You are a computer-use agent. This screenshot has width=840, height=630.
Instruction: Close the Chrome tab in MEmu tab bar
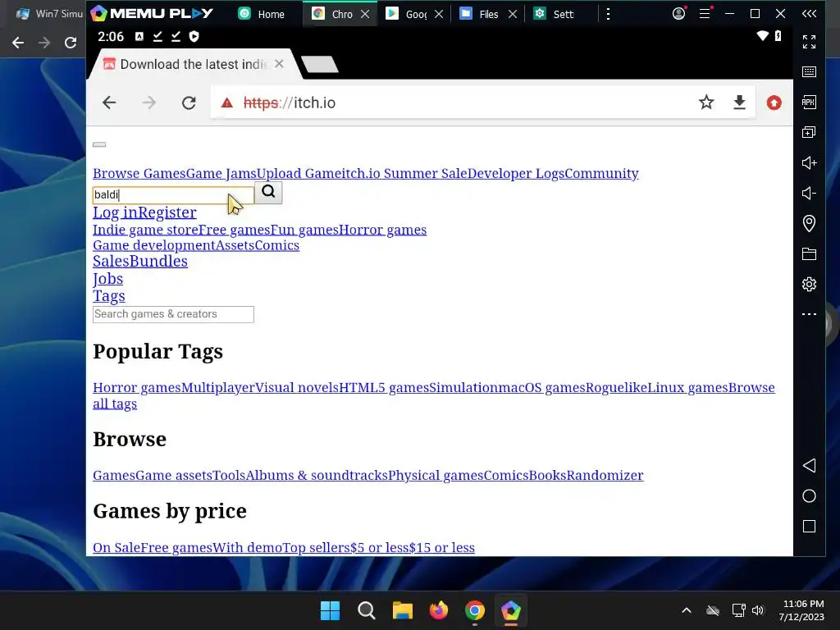point(365,14)
